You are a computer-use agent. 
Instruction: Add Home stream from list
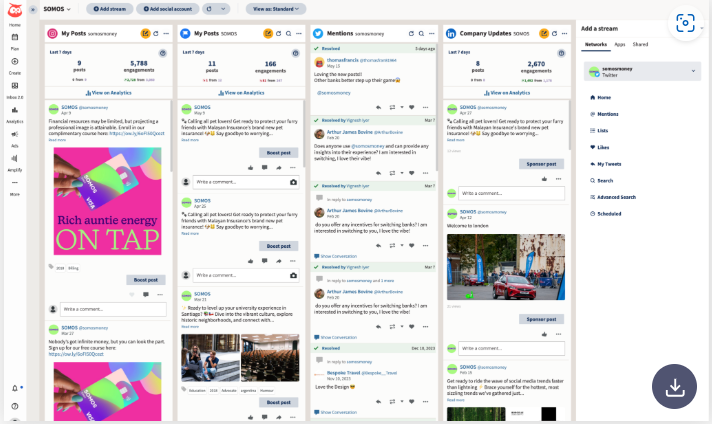coord(600,98)
